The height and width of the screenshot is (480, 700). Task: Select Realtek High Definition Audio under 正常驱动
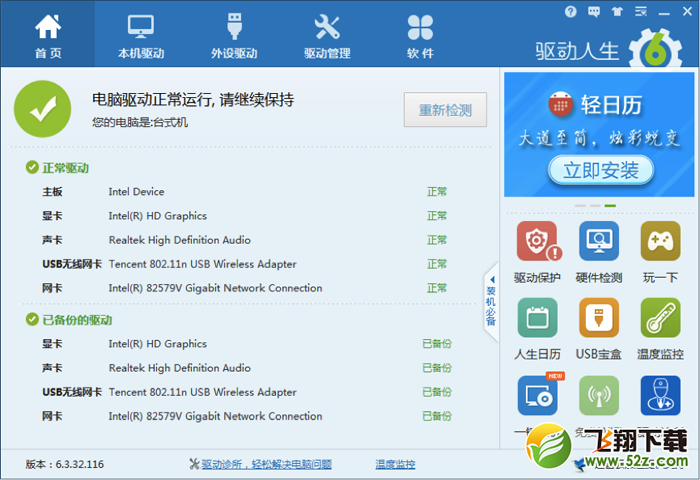tap(245, 240)
